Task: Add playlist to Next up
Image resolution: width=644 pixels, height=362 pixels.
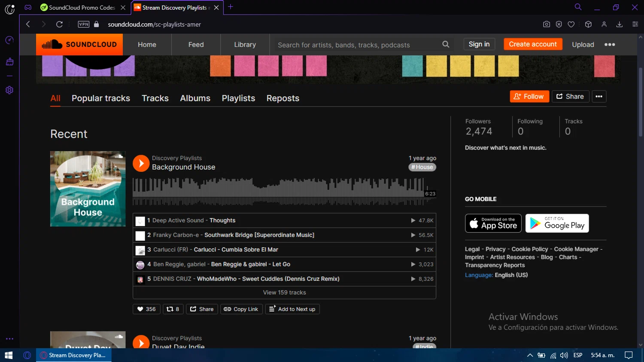Action: (292, 309)
